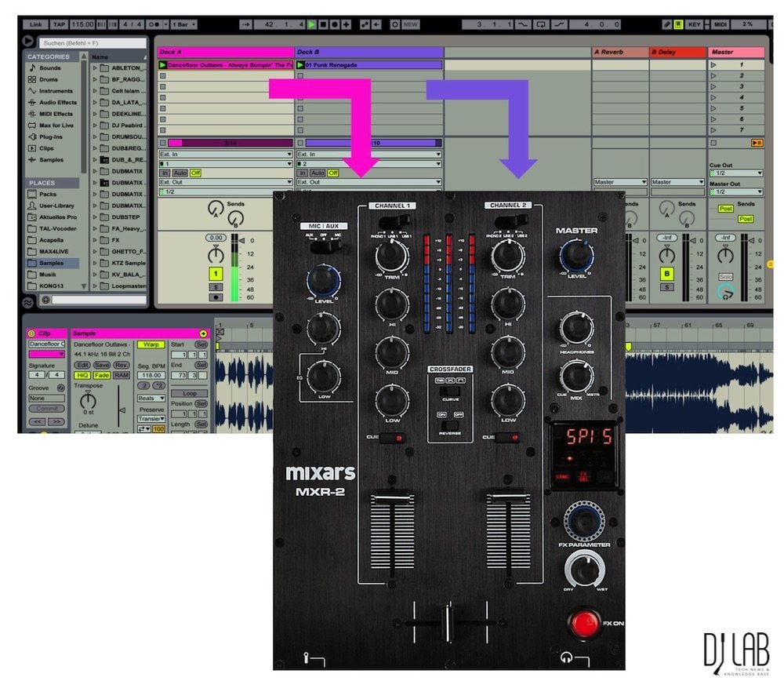Click the browser search field
The height and width of the screenshot is (681, 784).
click(93, 43)
